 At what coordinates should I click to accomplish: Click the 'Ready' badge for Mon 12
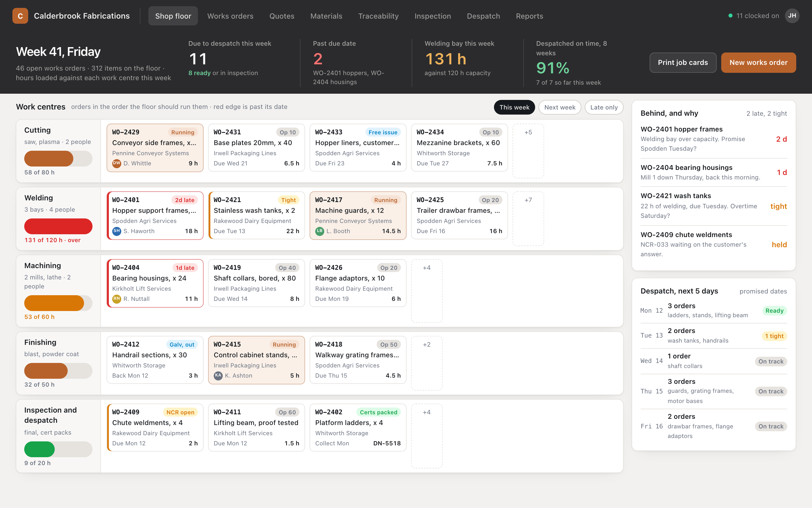pyautogui.click(x=774, y=311)
